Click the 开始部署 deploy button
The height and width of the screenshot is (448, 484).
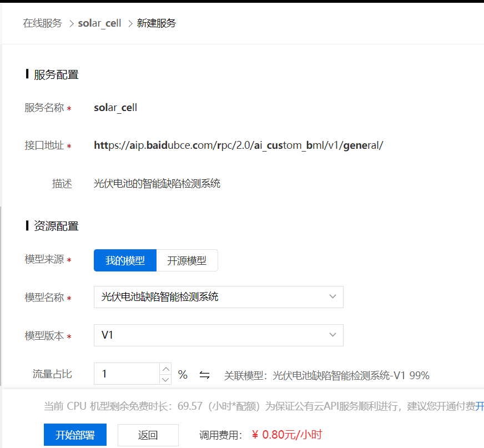(x=75, y=435)
